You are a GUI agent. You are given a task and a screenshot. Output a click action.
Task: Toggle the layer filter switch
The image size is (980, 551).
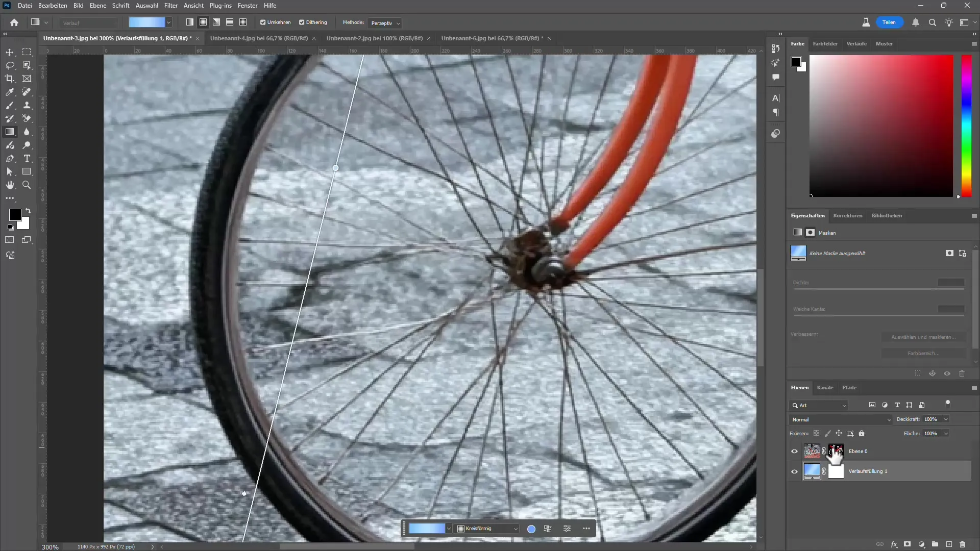point(948,404)
